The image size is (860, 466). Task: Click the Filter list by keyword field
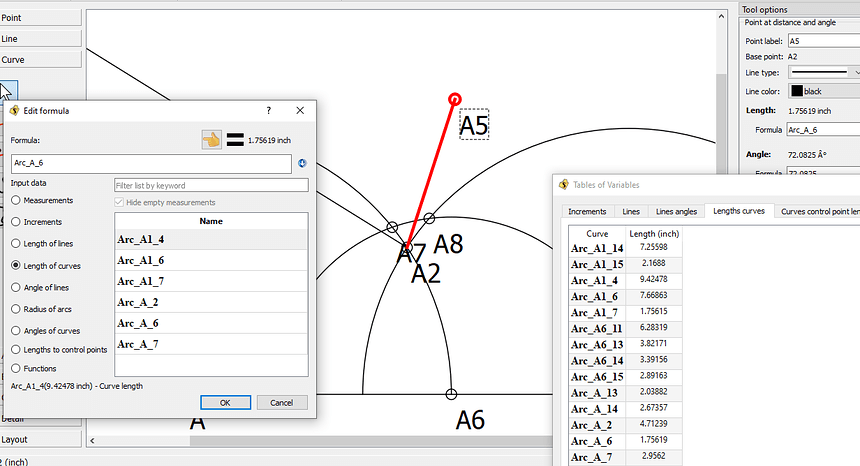click(211, 185)
